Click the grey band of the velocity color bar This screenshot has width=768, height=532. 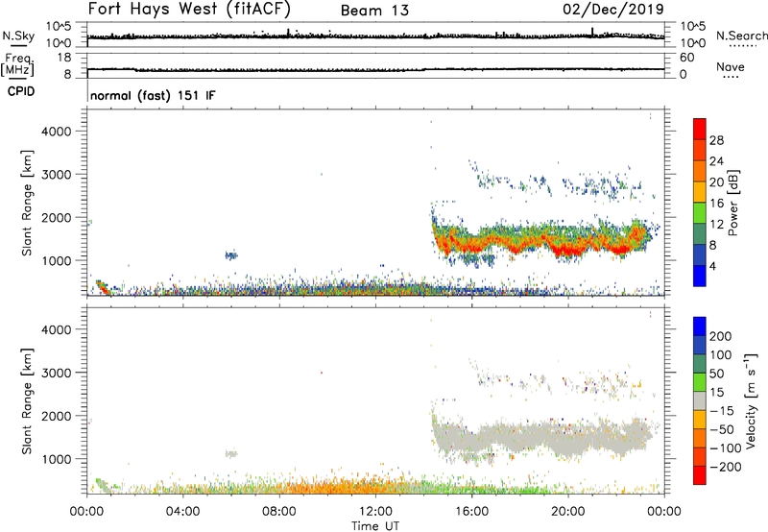(700, 400)
